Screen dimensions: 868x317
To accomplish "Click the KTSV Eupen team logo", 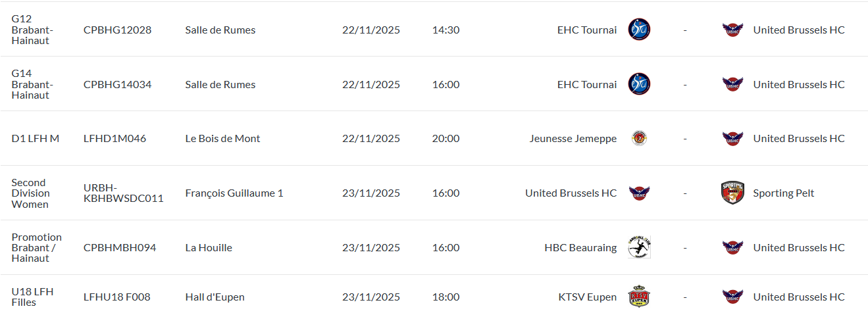I will point(639,297).
